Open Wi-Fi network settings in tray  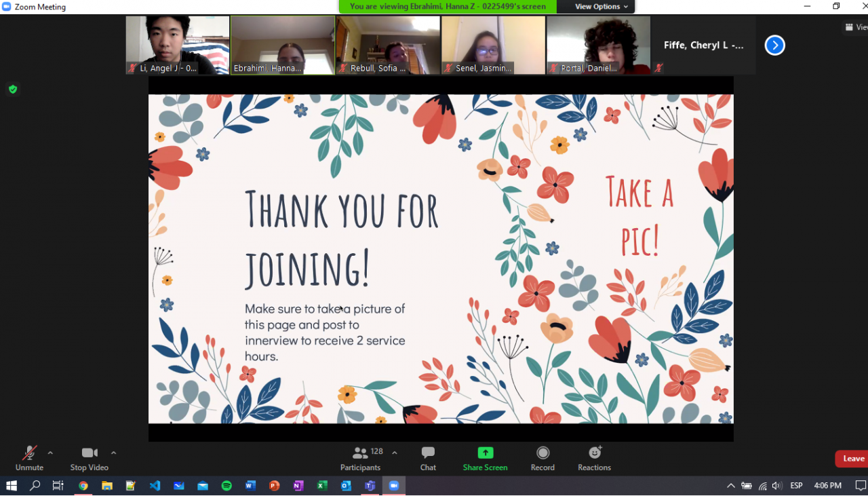pyautogui.click(x=763, y=486)
